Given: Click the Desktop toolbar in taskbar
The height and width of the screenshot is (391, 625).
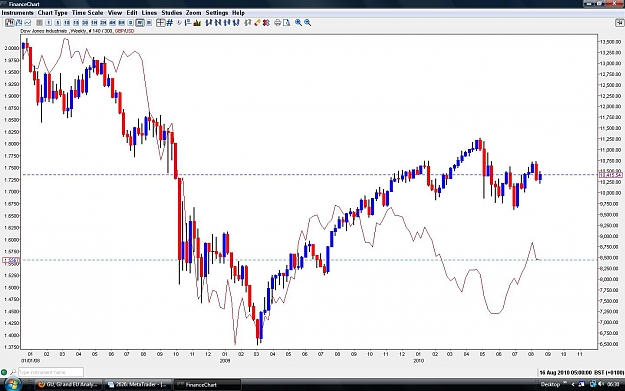Looking at the screenshot, I should tap(550, 385).
